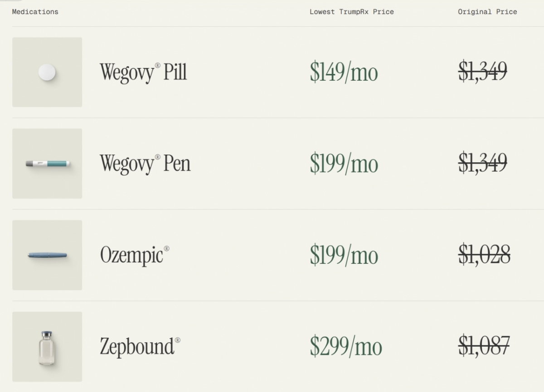Click the $199/mo price for Wegovy Pen
The width and height of the screenshot is (544, 392).
(344, 164)
